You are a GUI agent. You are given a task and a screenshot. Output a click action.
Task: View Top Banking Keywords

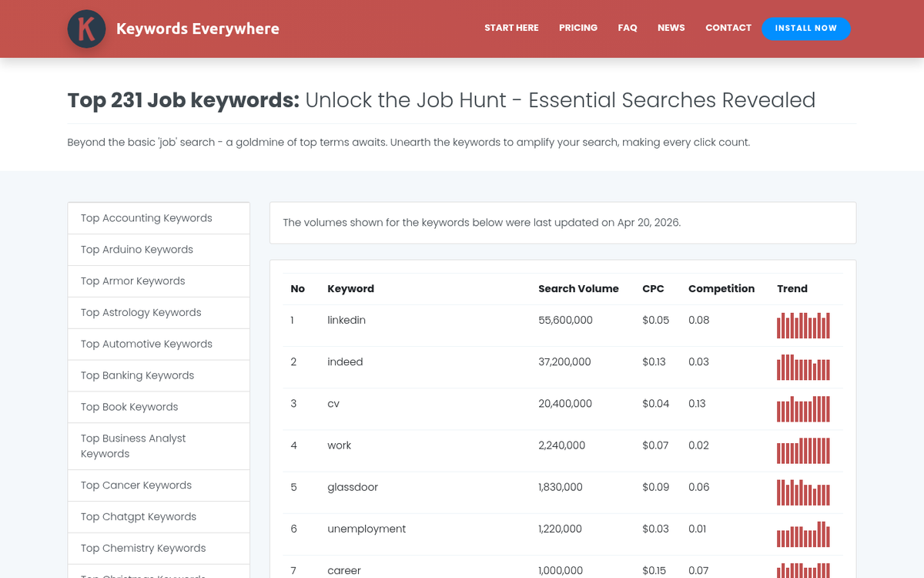coord(137,375)
